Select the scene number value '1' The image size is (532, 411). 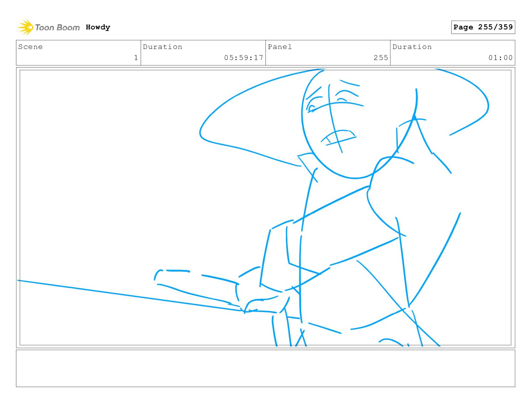[136, 58]
